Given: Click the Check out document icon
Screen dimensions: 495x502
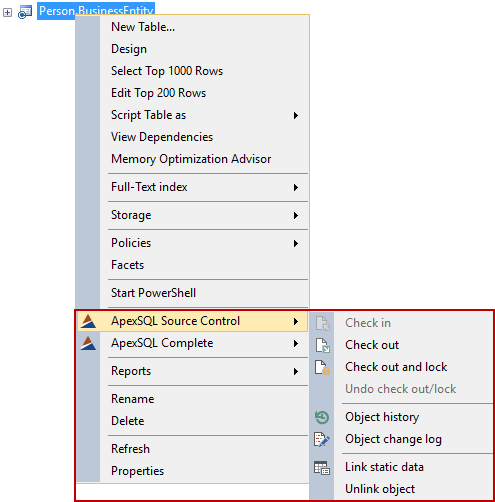Looking at the screenshot, I should (x=322, y=345).
